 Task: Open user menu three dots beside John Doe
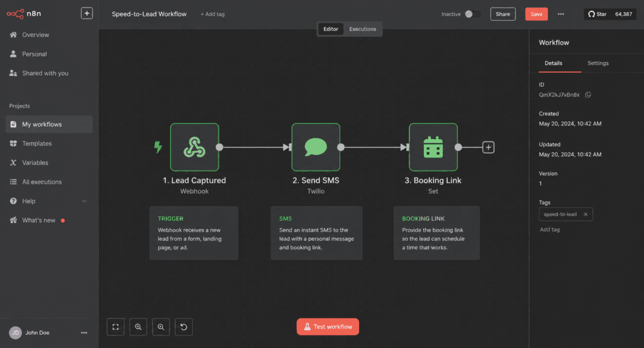click(x=84, y=333)
